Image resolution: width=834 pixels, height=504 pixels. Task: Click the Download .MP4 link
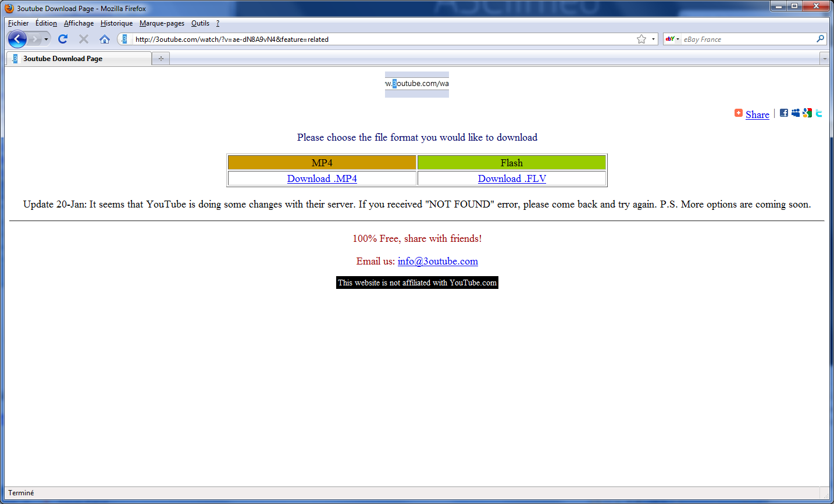(x=322, y=178)
